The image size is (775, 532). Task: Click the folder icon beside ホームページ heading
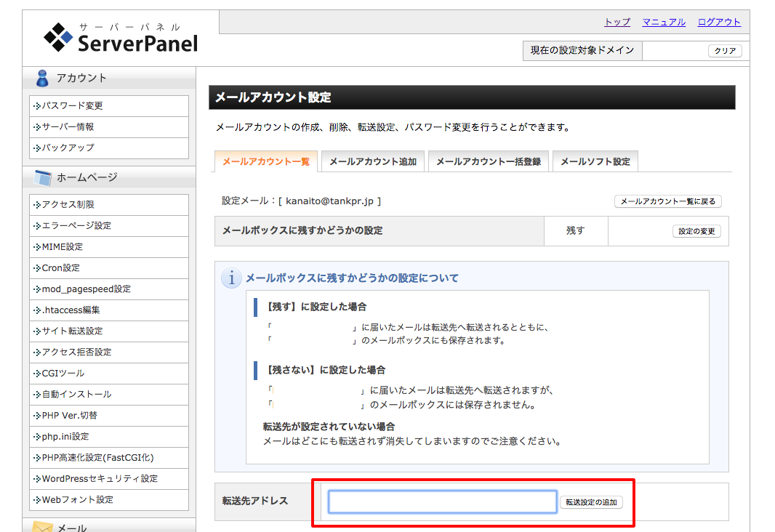42,176
